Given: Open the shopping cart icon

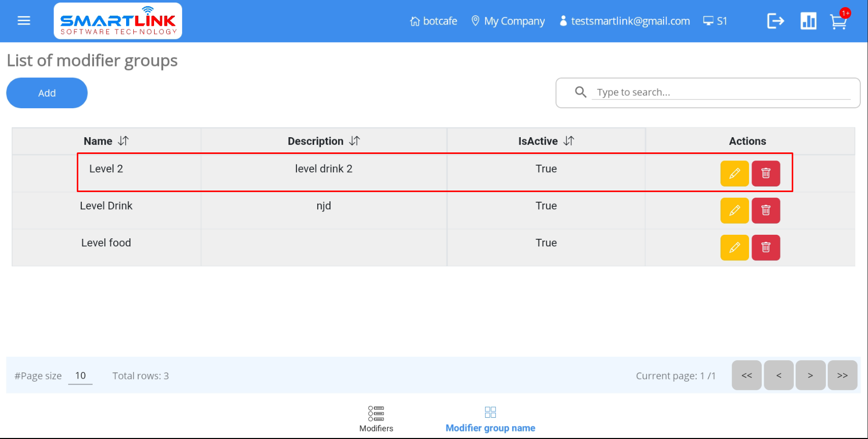Looking at the screenshot, I should 838,22.
